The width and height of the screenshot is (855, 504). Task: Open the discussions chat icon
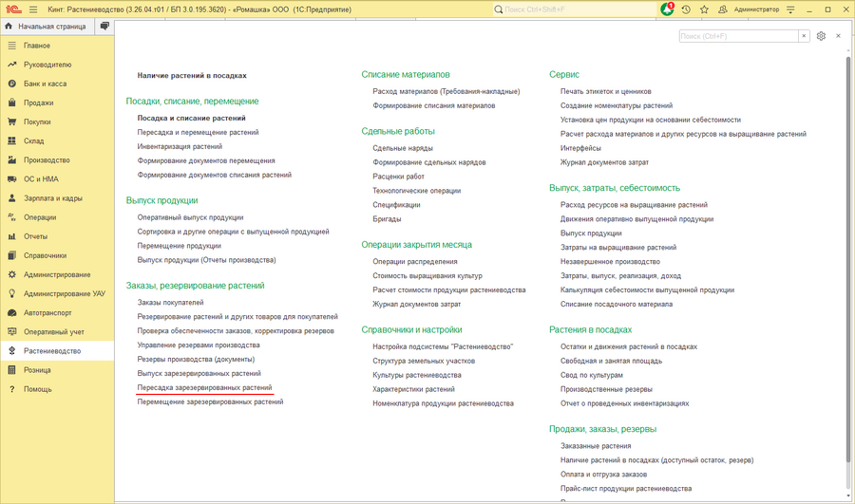tap(104, 26)
